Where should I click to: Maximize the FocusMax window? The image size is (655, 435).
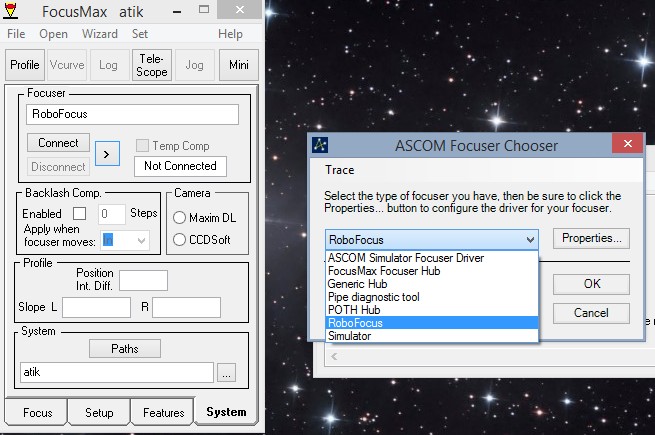[x=204, y=10]
